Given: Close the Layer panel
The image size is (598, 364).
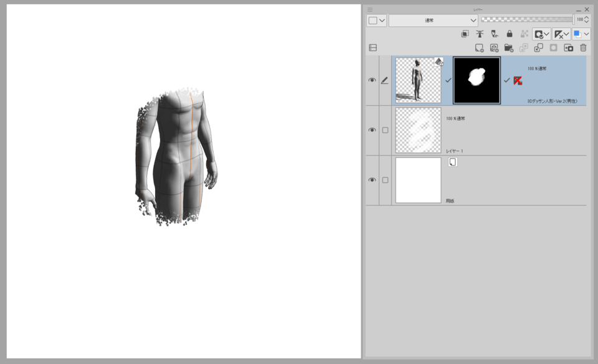Looking at the screenshot, I should click(x=587, y=9).
